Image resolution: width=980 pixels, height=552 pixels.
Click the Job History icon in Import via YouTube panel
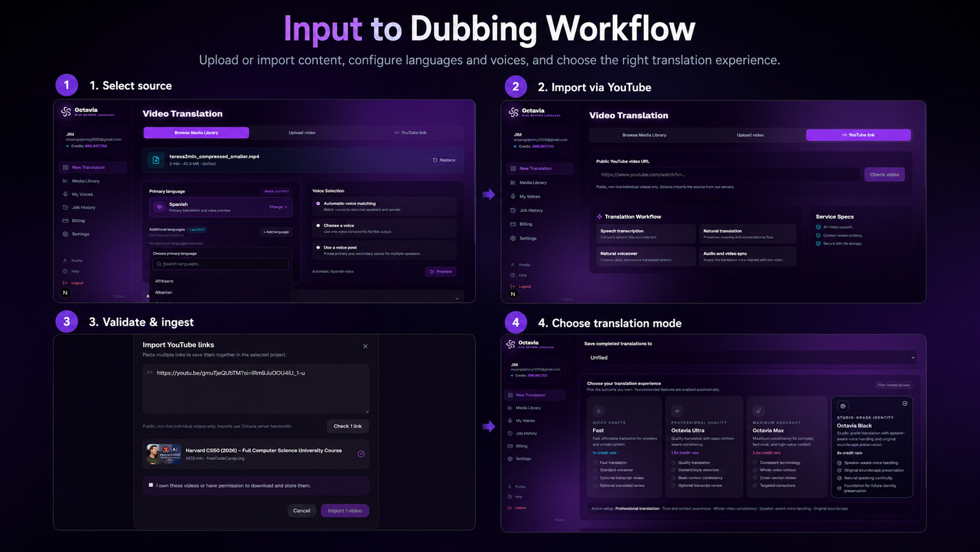513,211
